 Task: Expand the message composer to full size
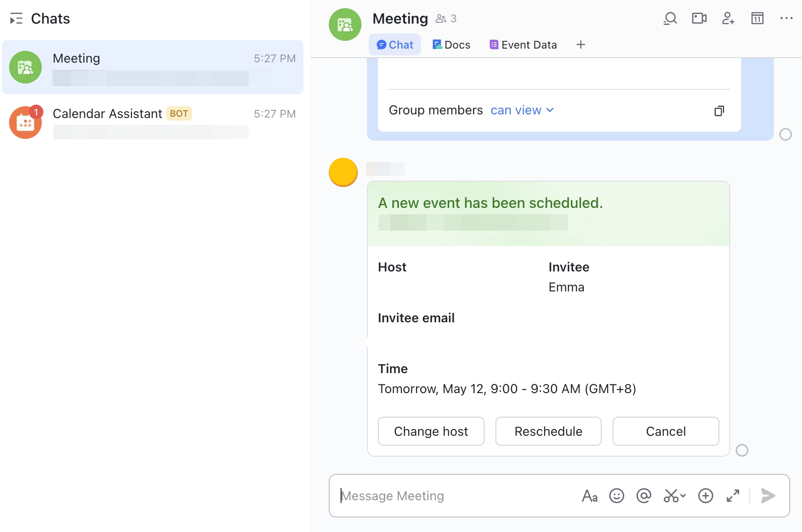pos(733,496)
